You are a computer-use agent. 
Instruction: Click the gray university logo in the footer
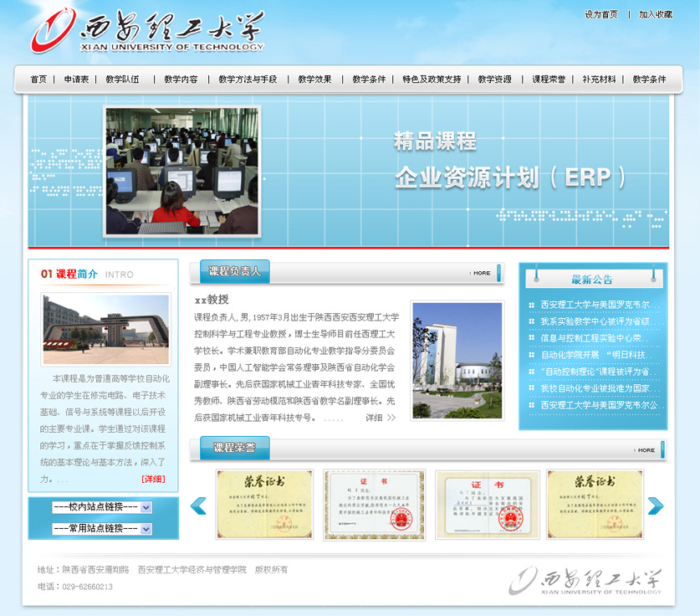pos(585,581)
